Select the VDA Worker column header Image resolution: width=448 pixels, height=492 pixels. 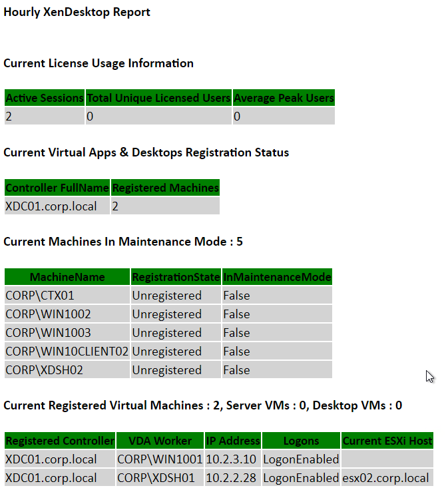[x=160, y=441]
